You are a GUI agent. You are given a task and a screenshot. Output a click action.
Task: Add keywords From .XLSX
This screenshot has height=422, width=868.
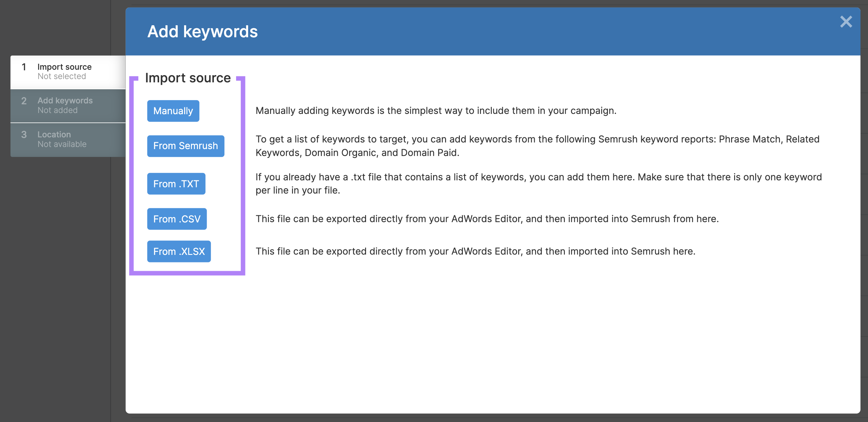click(x=179, y=251)
